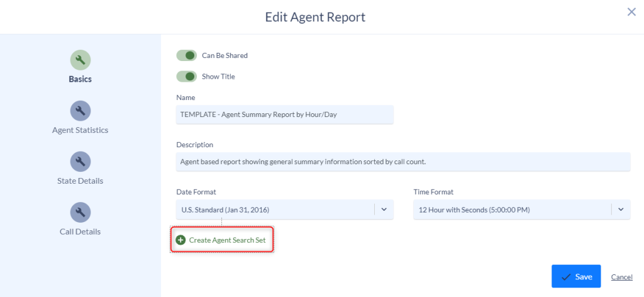Disable the Show Title switch
This screenshot has width=644, height=297.
point(186,76)
